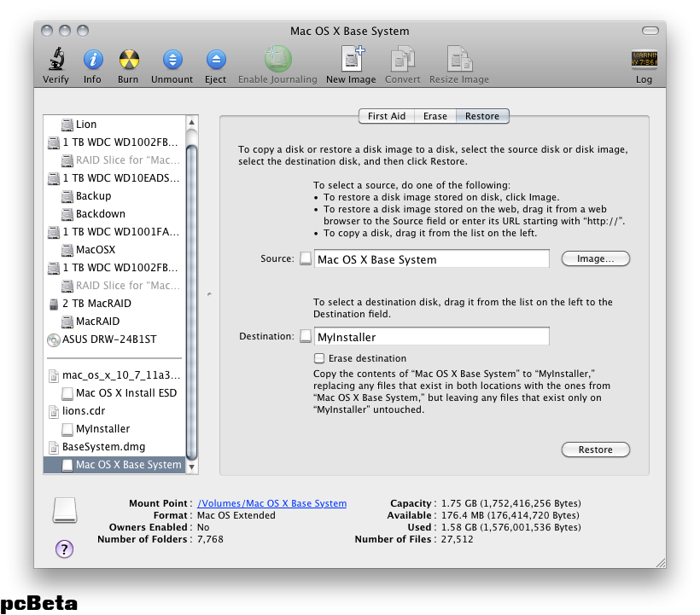Open the /Volumes/Mac OS X Base System link
This screenshot has width=700, height=615.
click(271, 503)
